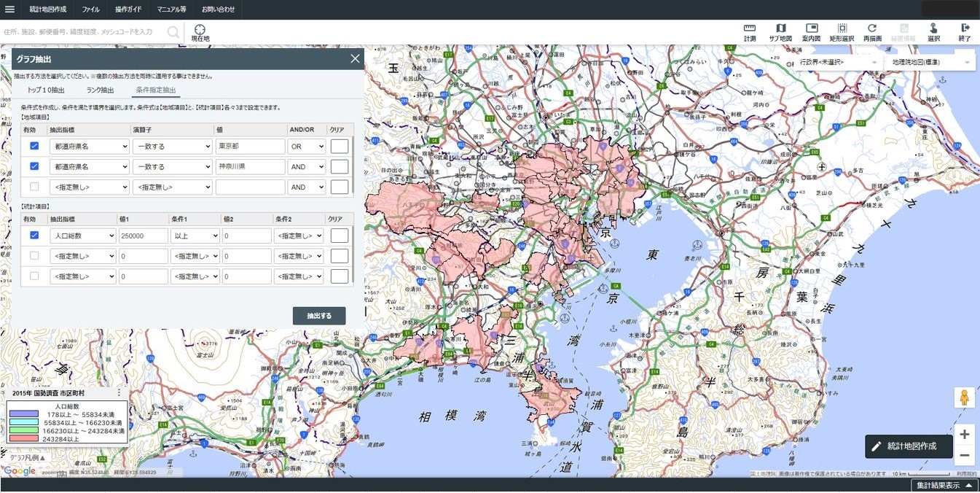Click the Street View pegman icon
The height and width of the screenshot is (493, 980).
[964, 397]
